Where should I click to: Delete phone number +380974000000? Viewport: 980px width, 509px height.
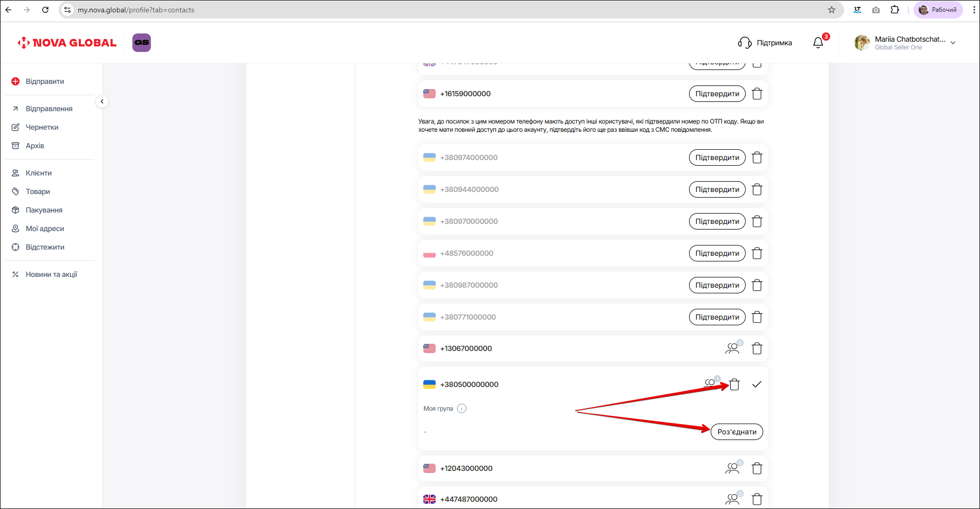(757, 157)
